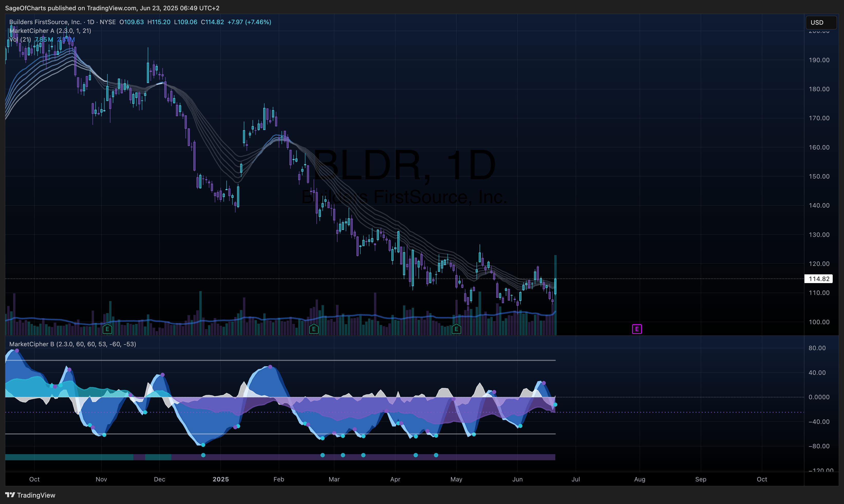
Task: Click the Jun label on time axis
Action: coord(517,479)
